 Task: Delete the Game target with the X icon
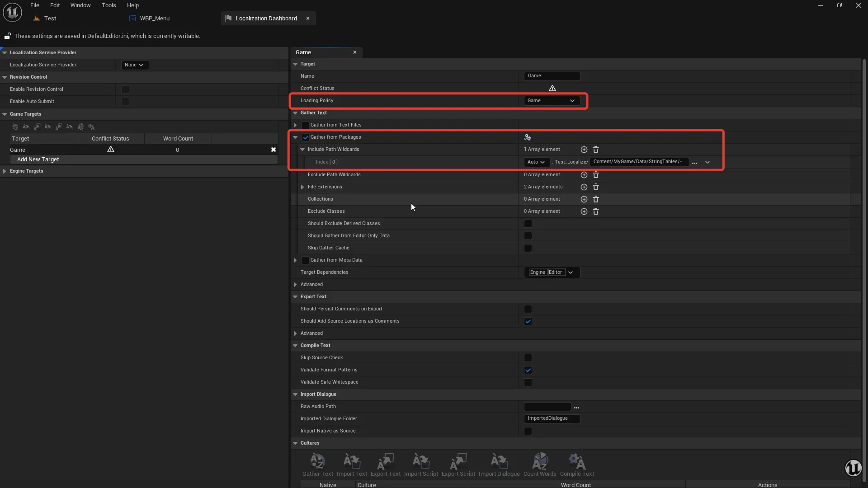point(274,150)
